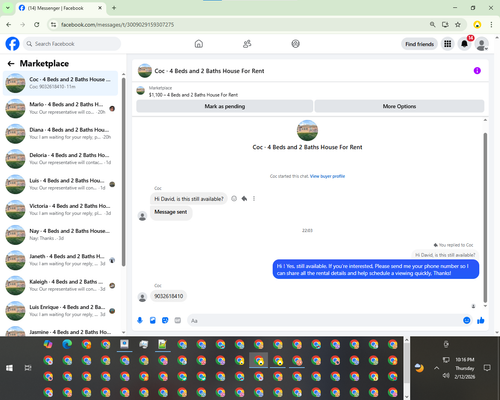Open the '$1,100 - 4 Beds' listing text
This screenshot has height=400, width=500.
coord(193,95)
